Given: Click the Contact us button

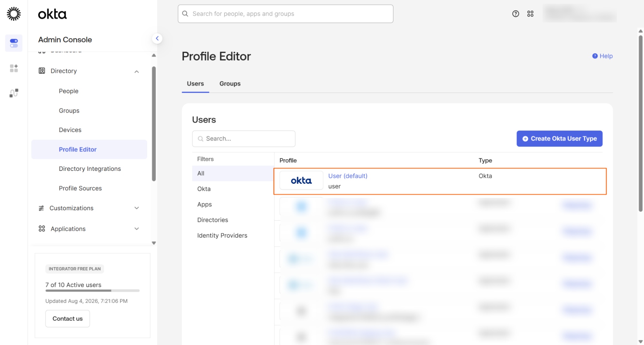Looking at the screenshot, I should point(68,319).
